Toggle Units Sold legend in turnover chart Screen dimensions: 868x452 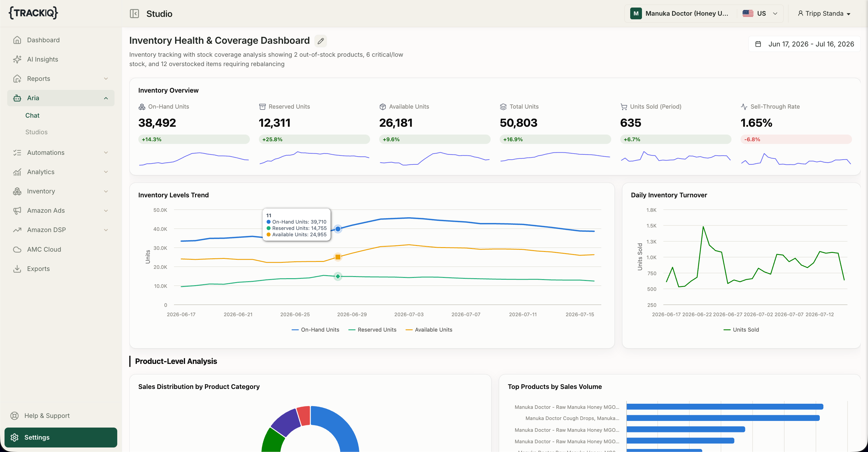(x=741, y=329)
